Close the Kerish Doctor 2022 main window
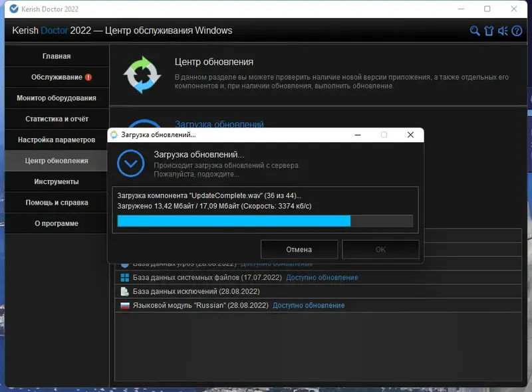Viewport: 532px width, 392px height. (514, 9)
